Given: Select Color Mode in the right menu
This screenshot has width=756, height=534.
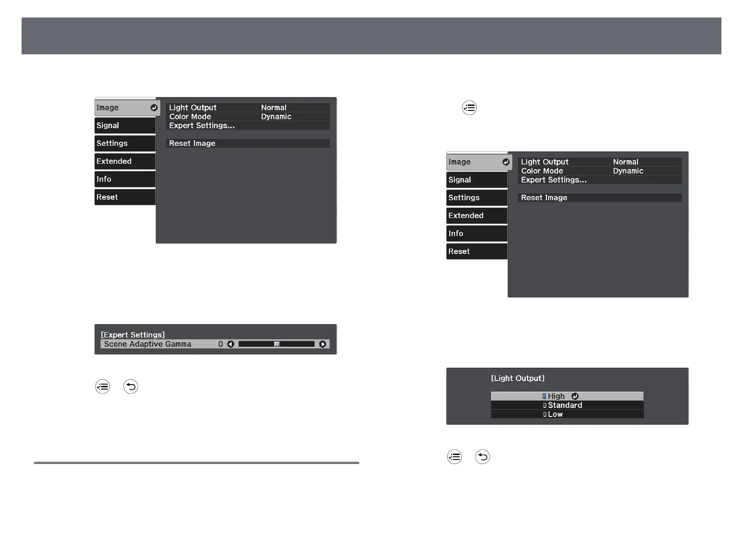Looking at the screenshot, I should pyautogui.click(x=600, y=171).
